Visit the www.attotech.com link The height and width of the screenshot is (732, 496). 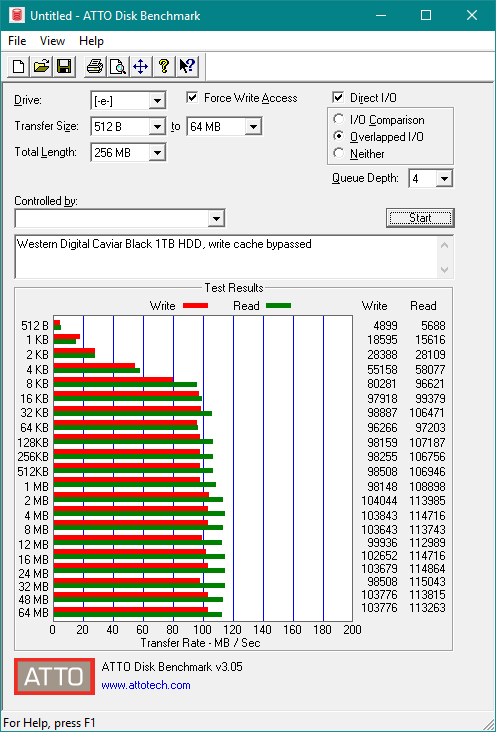pos(146,685)
